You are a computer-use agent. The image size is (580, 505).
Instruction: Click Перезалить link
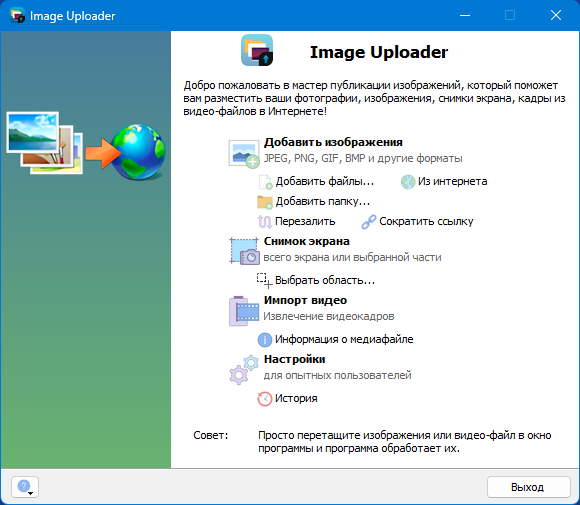[305, 221]
